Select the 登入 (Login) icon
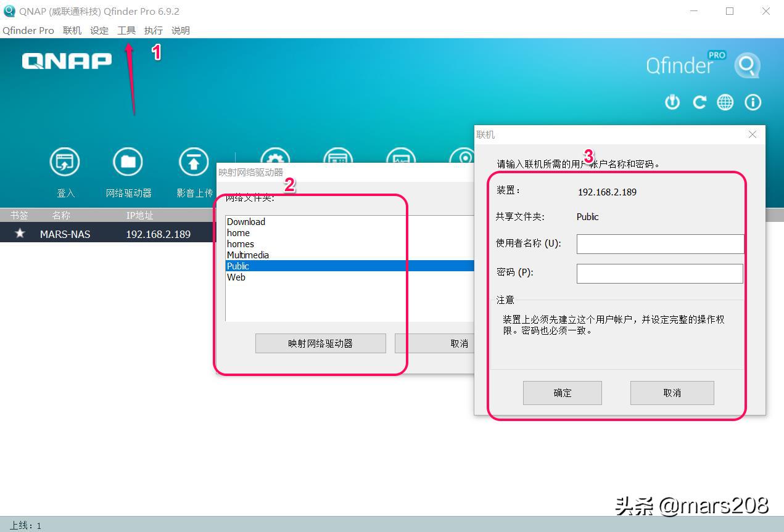 click(x=65, y=162)
